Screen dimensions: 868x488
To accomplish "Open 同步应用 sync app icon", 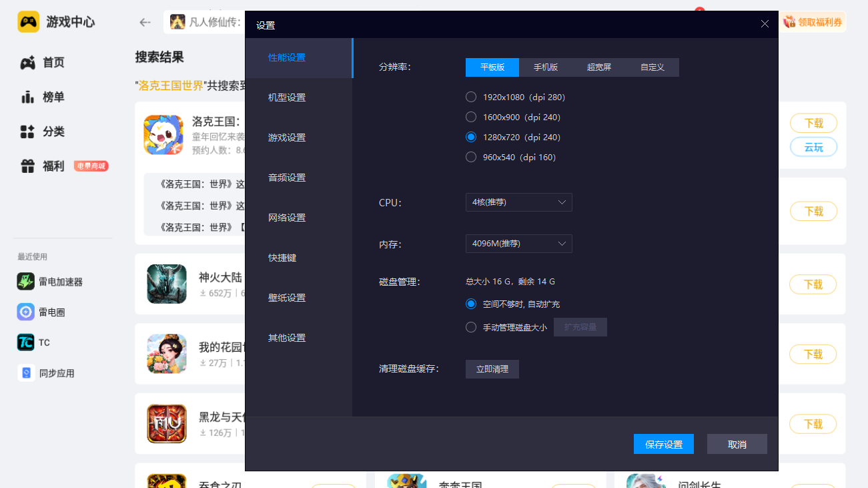I will click(x=26, y=373).
